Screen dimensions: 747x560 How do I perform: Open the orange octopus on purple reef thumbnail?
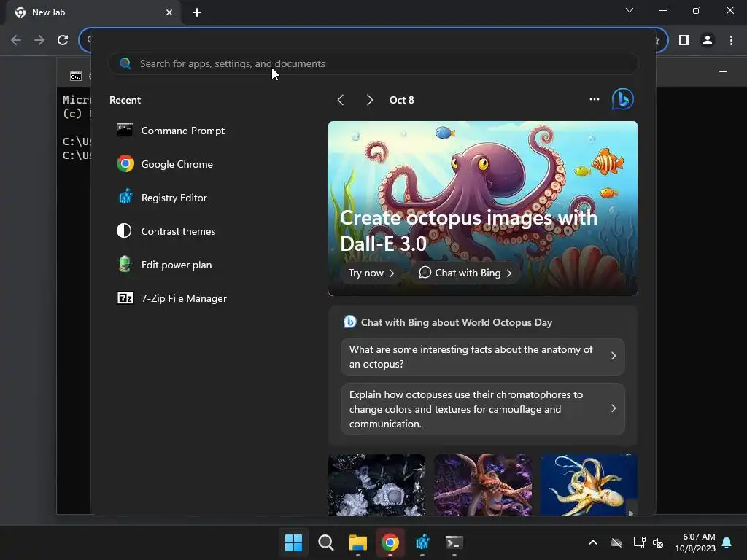483,485
